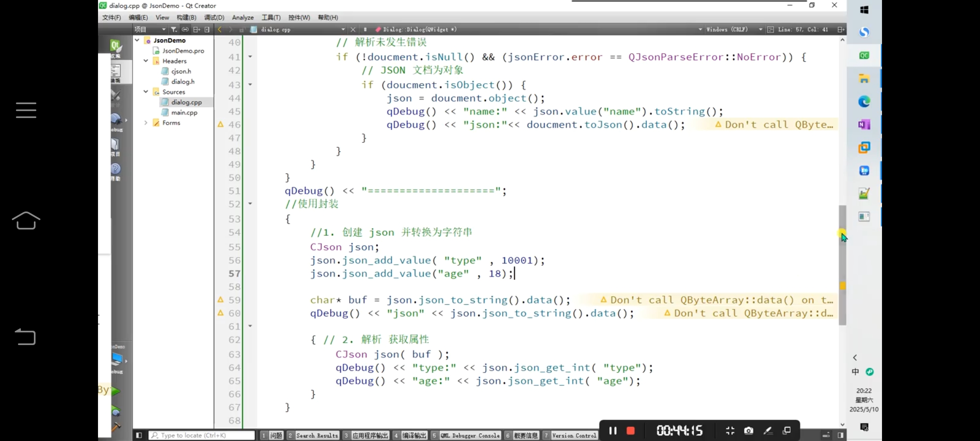Pause the screen recording
The image size is (980, 441).
(x=612, y=430)
